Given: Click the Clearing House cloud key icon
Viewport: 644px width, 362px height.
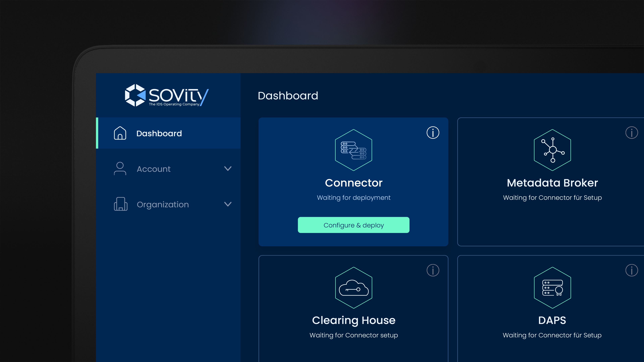Looking at the screenshot, I should [x=354, y=288].
